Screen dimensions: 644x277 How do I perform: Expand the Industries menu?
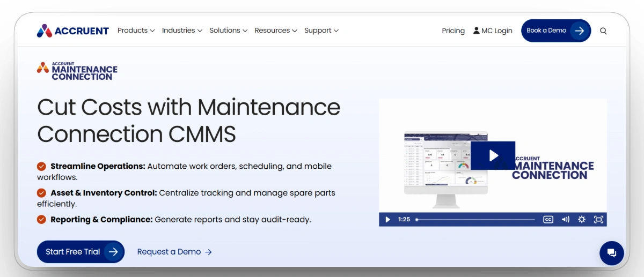click(x=182, y=31)
